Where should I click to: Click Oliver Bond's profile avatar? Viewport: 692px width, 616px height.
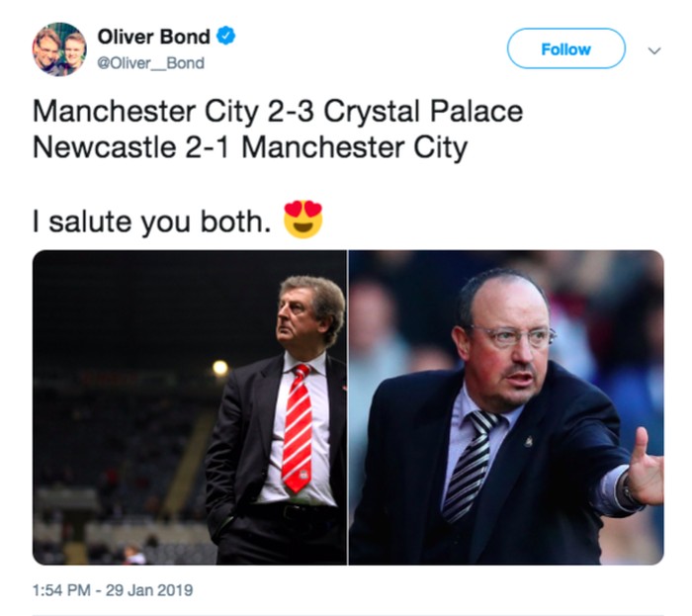[59, 49]
